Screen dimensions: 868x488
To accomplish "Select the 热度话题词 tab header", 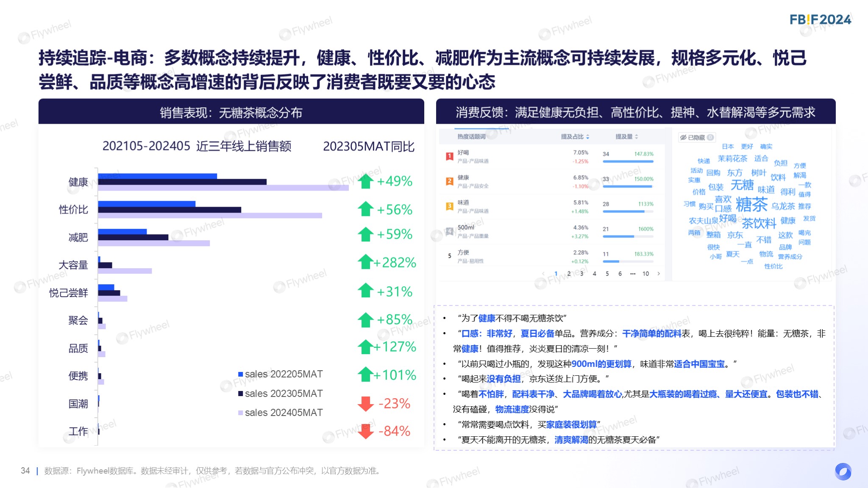I will coord(471,136).
